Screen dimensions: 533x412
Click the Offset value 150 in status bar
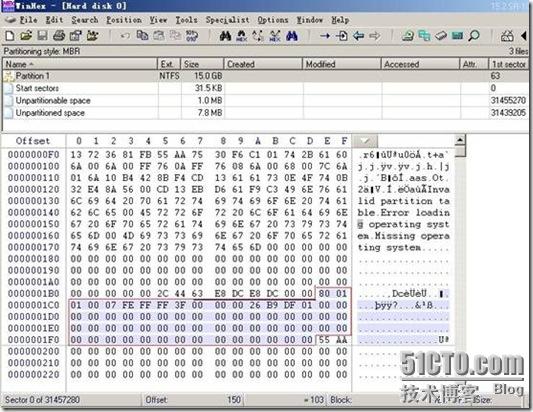click(x=234, y=399)
